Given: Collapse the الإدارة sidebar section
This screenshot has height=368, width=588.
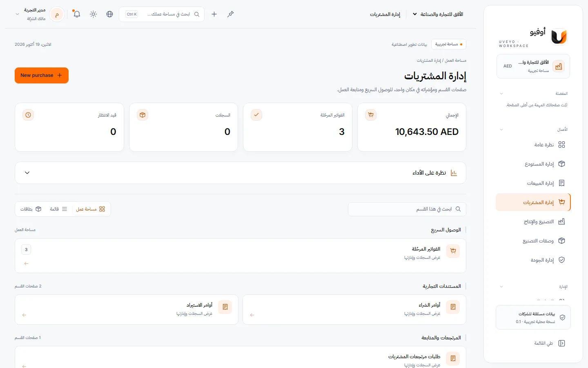Looking at the screenshot, I should [501, 287].
